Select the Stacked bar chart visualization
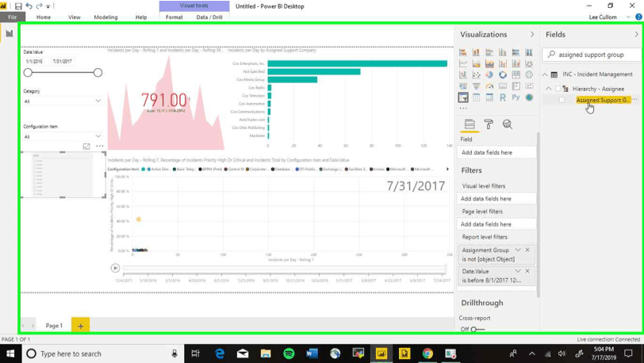 coord(463,52)
